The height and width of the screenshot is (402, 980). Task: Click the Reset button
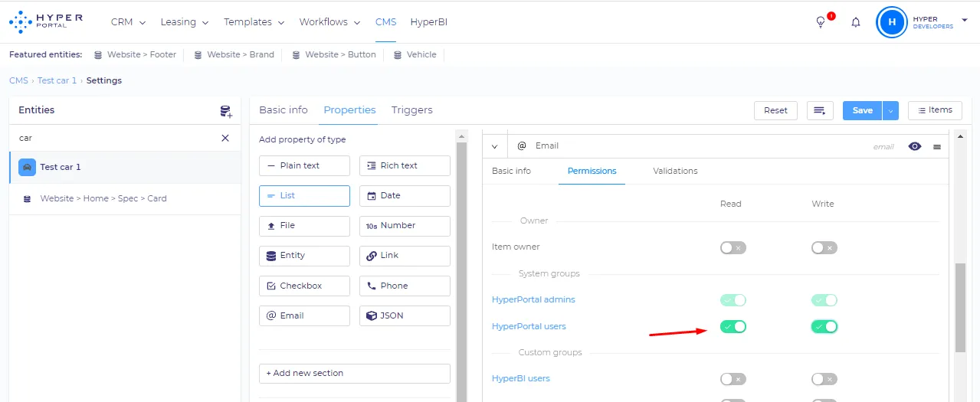tap(775, 110)
